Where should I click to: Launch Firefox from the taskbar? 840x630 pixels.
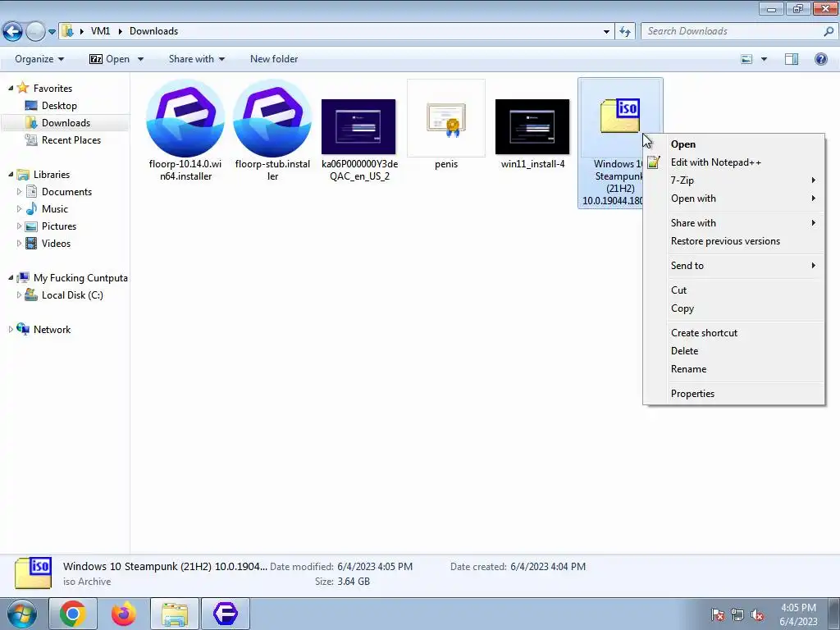point(124,614)
